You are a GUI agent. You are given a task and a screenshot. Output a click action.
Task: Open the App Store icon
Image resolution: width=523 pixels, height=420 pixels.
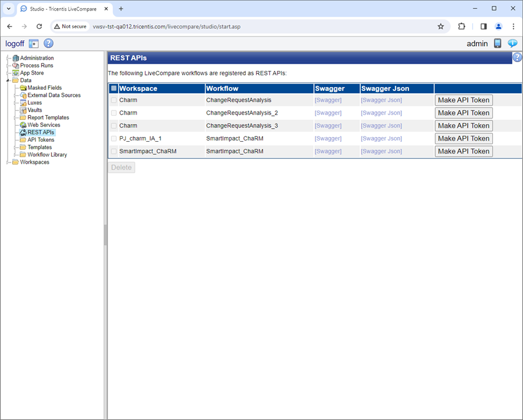tap(17, 73)
